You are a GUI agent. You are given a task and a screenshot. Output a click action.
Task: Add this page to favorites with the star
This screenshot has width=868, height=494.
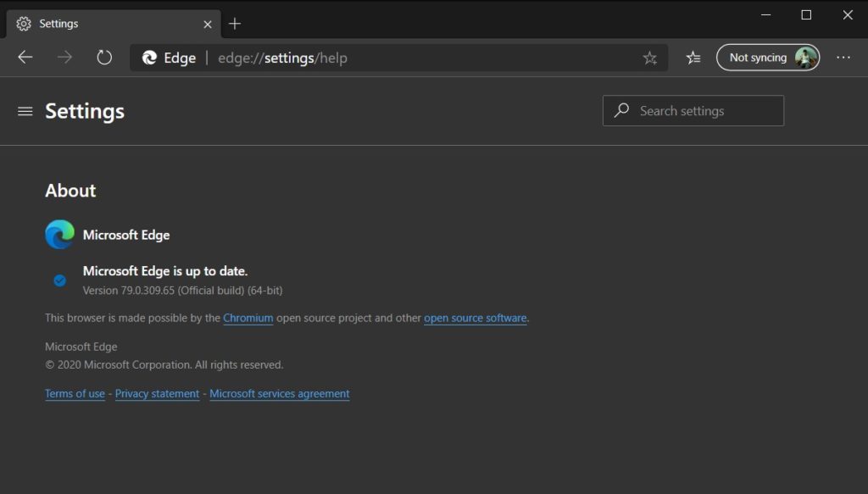click(650, 57)
